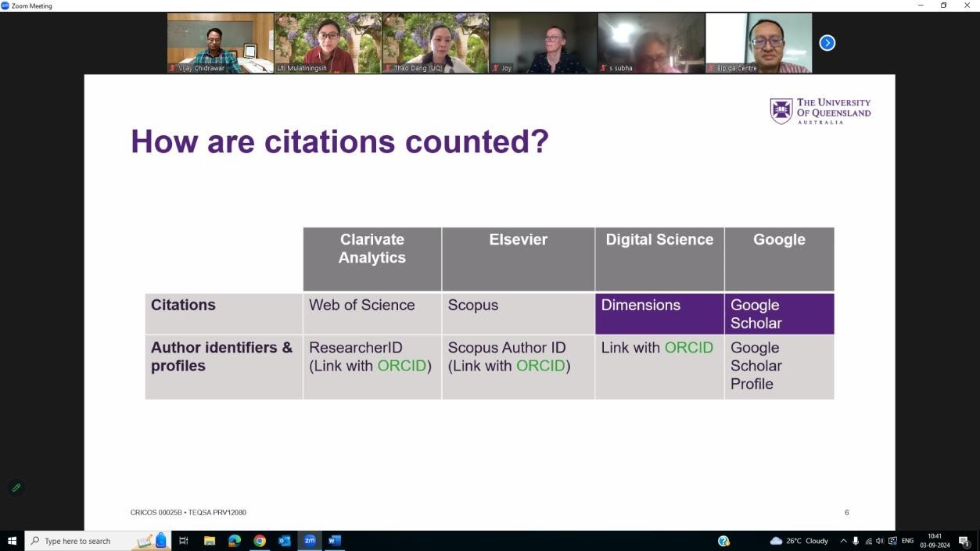Click the 'Citations' row label
The image size is (980, 551).
pyautogui.click(x=224, y=313)
